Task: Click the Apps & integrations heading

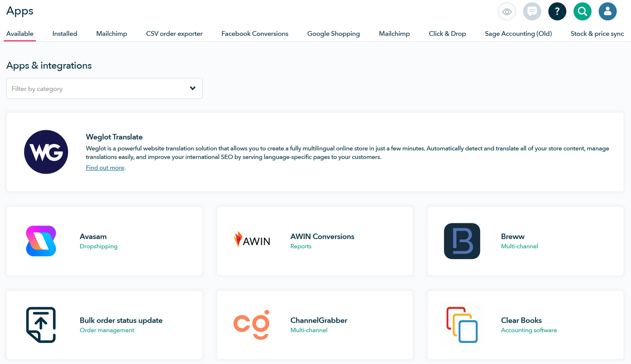Action: (49, 65)
